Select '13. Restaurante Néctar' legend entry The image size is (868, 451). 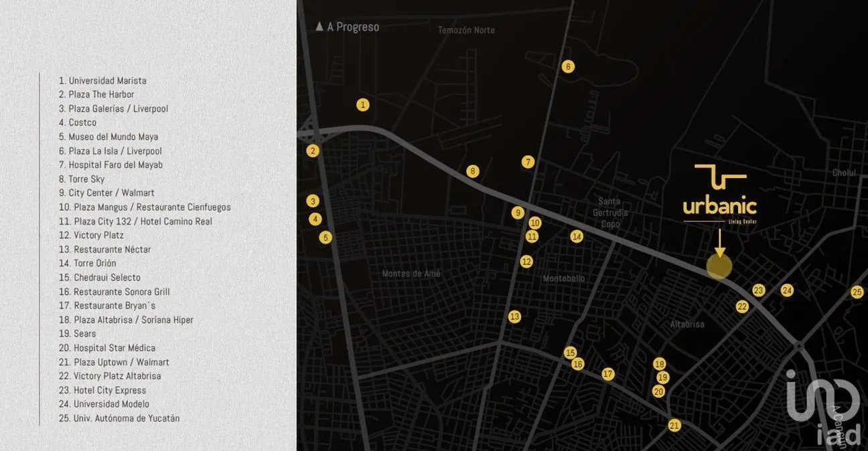tap(104, 250)
